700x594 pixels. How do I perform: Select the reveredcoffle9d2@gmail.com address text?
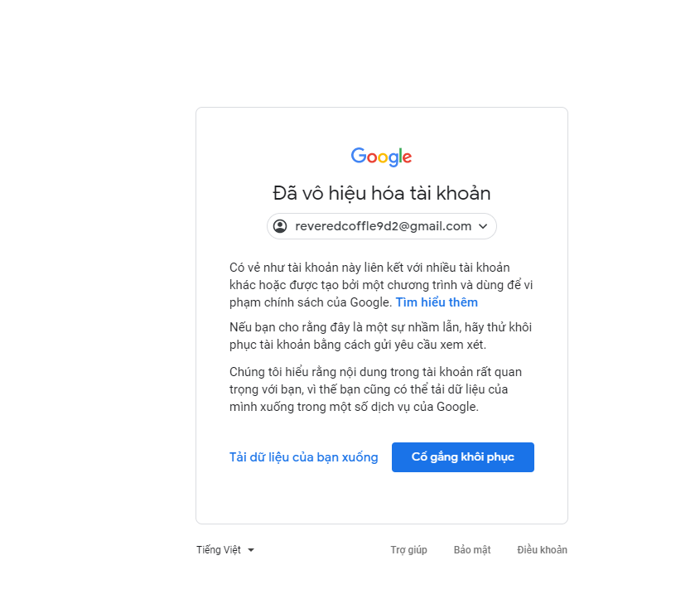tap(383, 226)
